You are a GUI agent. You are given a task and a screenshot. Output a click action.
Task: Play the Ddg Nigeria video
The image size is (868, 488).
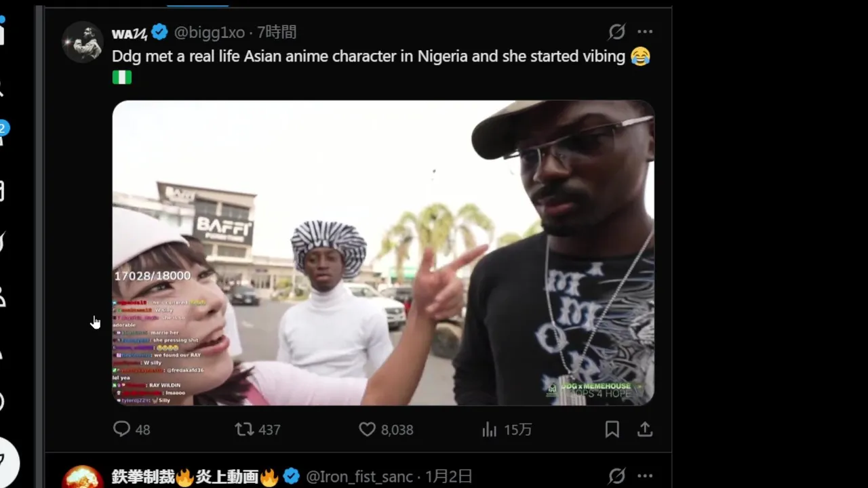pyautogui.click(x=383, y=253)
